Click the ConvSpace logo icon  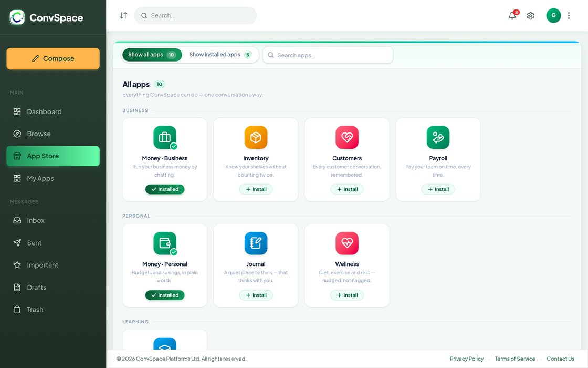pyautogui.click(x=17, y=17)
